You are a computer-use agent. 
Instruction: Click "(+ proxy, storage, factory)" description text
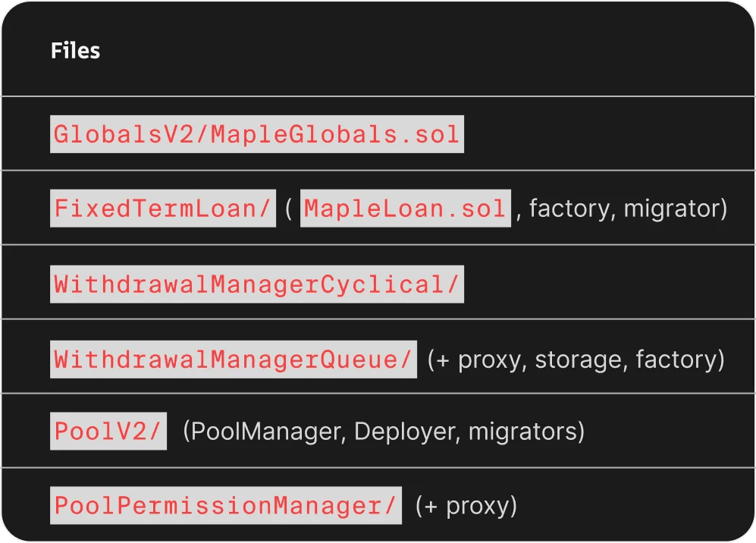pos(576,359)
